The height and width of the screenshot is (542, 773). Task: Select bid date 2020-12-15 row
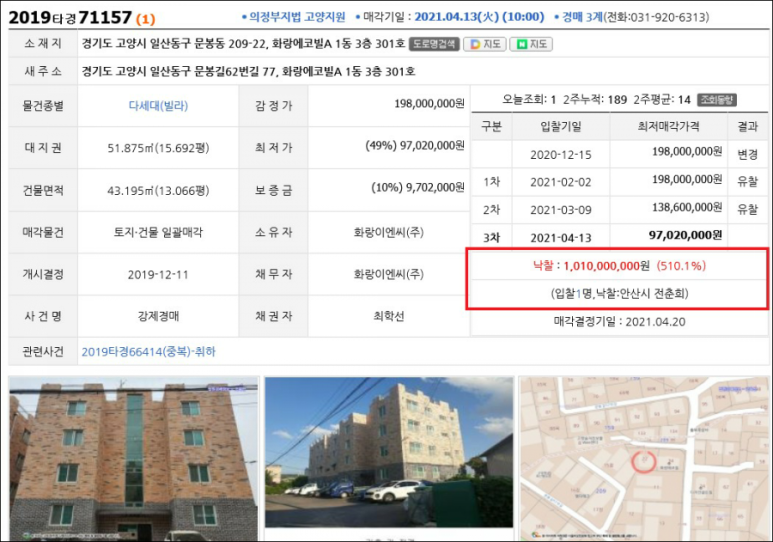pos(561,155)
